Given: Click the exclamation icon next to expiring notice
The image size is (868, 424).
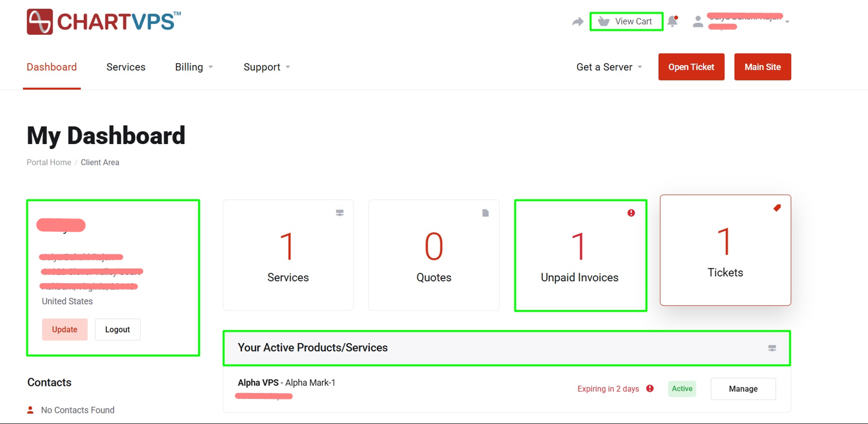Looking at the screenshot, I should click(650, 389).
